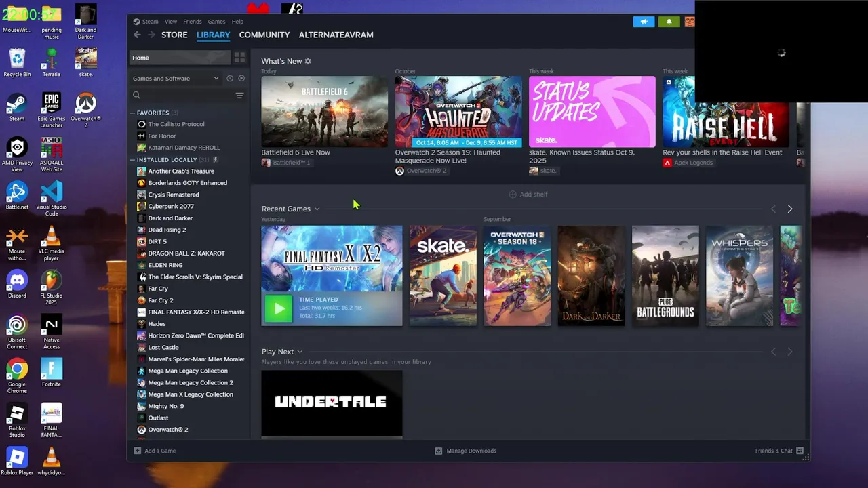Image resolution: width=868 pixels, height=488 pixels.
Task: Open Undertale in Play Next shelf
Action: pyautogui.click(x=332, y=403)
